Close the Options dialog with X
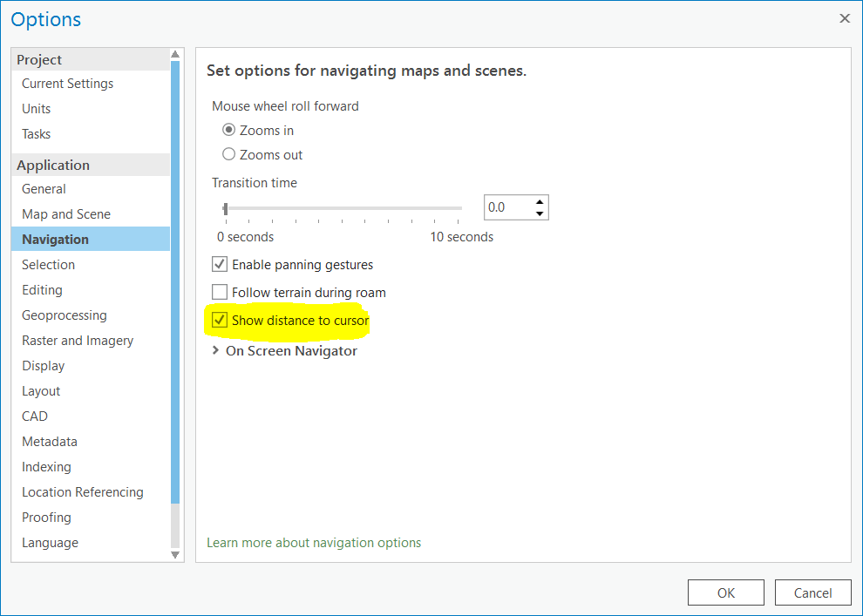863x616 pixels. tap(844, 18)
